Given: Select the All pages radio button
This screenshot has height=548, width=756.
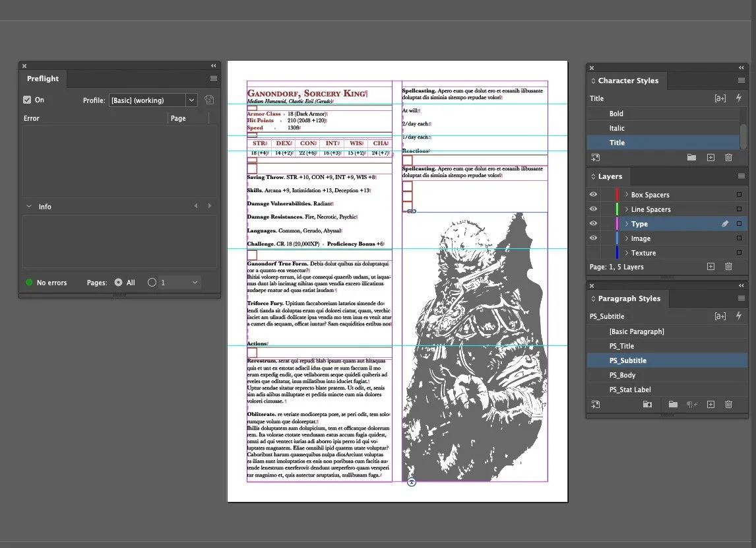Looking at the screenshot, I should [118, 282].
